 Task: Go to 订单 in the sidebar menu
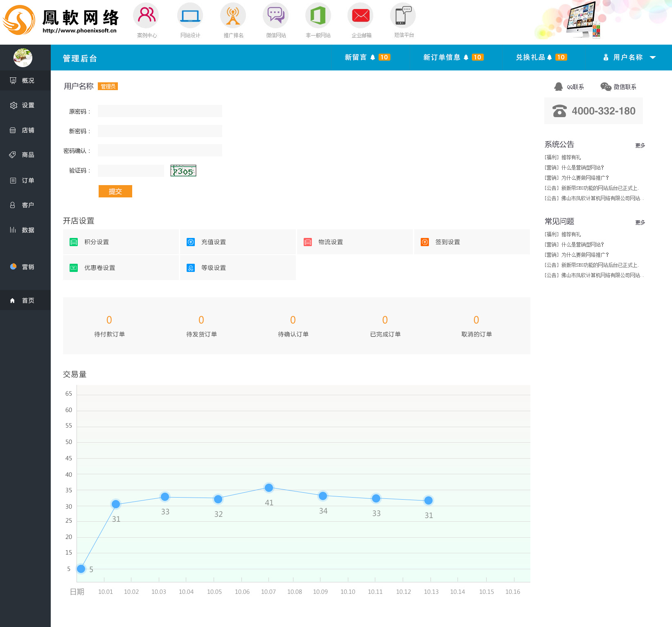(25, 181)
